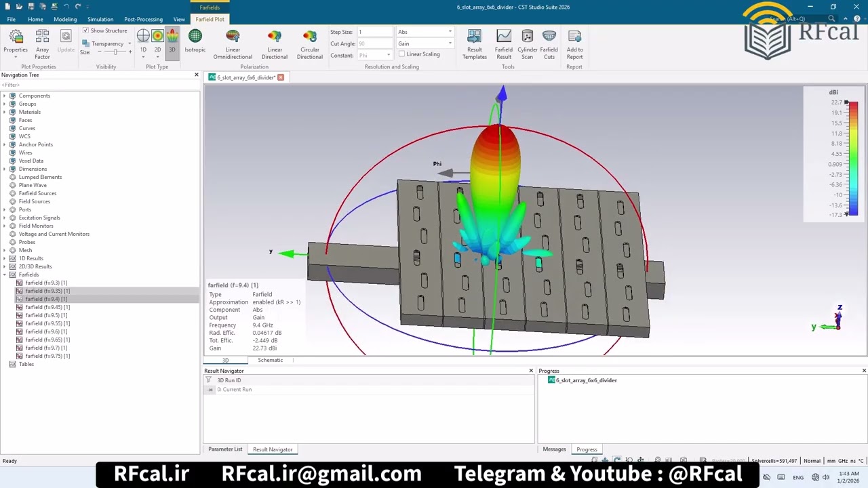This screenshot has height=488, width=868.
Task: Switch to the Post-Processing ribbon tab
Action: click(x=143, y=19)
